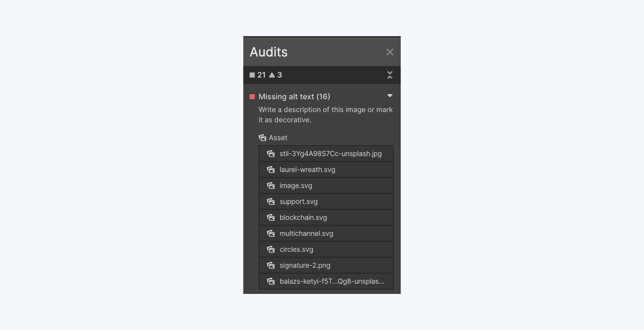The height and width of the screenshot is (330, 644).
Task: Collapse the Missing alt text section
Action: click(x=389, y=96)
